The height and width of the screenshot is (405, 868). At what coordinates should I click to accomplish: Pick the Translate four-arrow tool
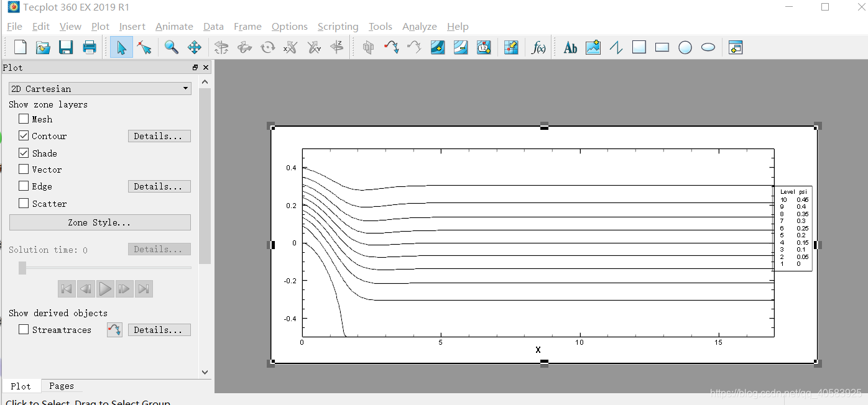tap(195, 47)
